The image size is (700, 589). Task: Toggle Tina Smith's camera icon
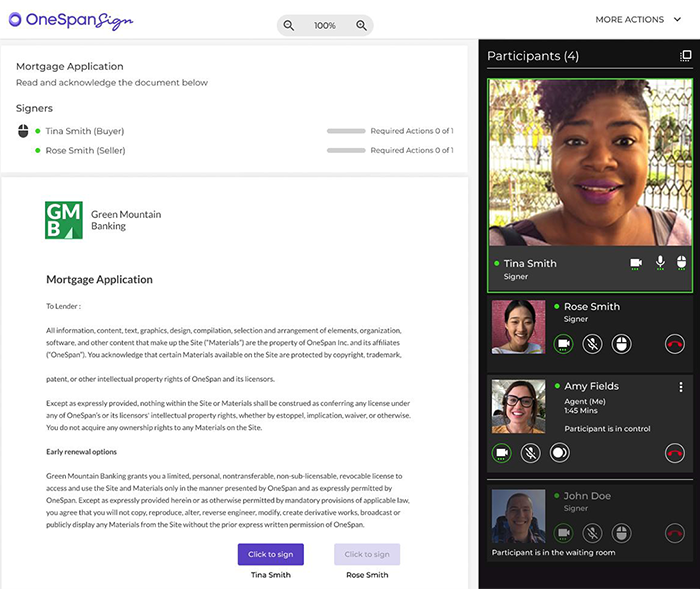pyautogui.click(x=636, y=263)
